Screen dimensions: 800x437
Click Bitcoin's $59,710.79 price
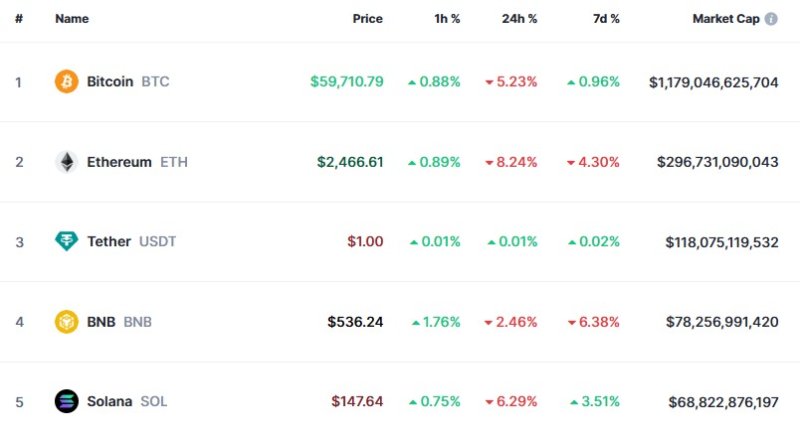tap(347, 81)
